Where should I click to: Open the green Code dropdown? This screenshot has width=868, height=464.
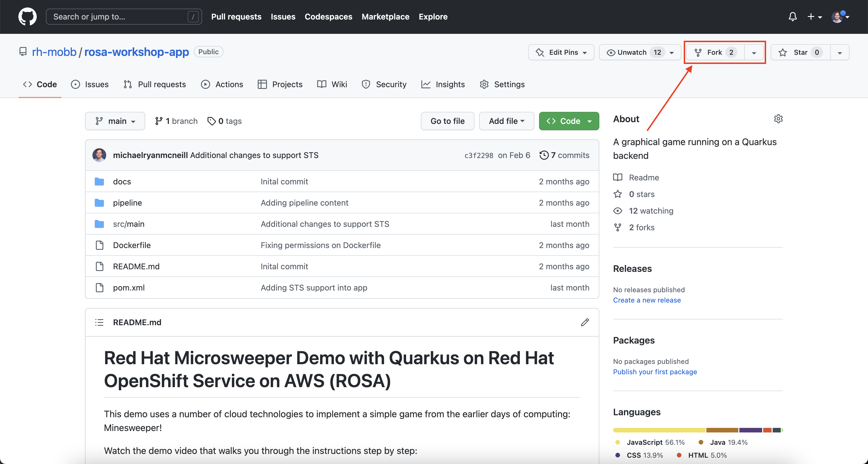(x=569, y=121)
